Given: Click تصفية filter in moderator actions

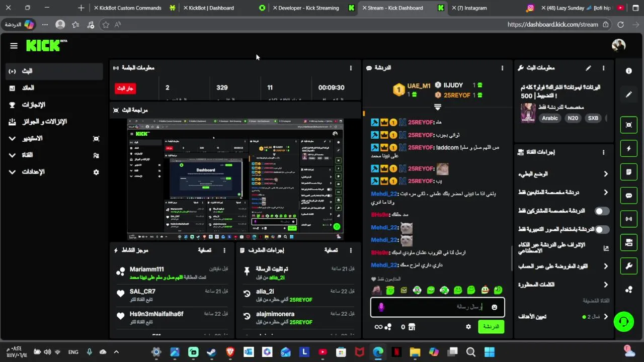Looking at the screenshot, I should (331, 250).
